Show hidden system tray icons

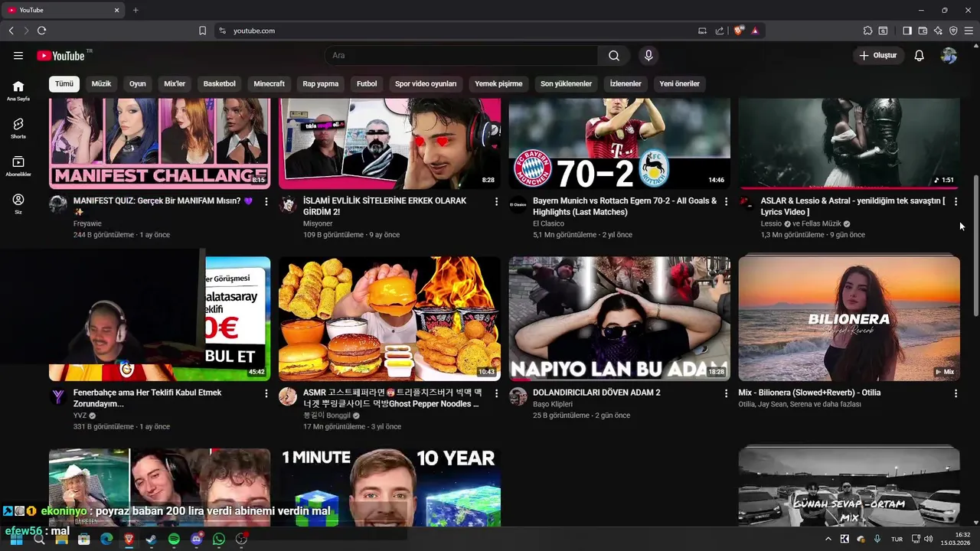(828, 540)
